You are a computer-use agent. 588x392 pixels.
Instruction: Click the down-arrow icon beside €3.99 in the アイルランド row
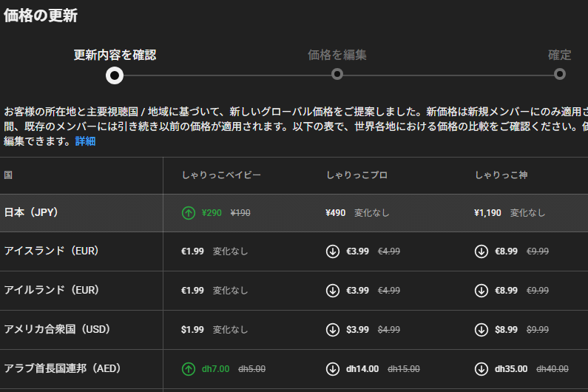333,291
